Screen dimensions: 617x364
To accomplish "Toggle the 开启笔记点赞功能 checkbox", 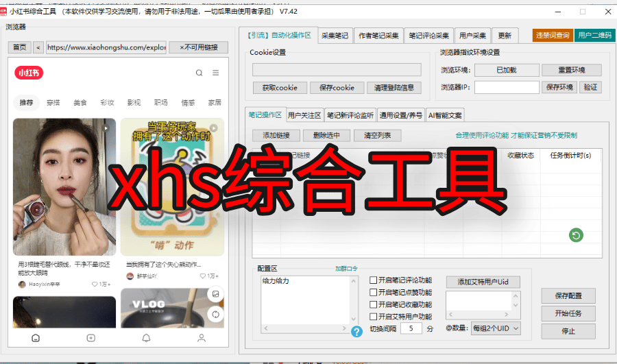I will tap(374, 292).
